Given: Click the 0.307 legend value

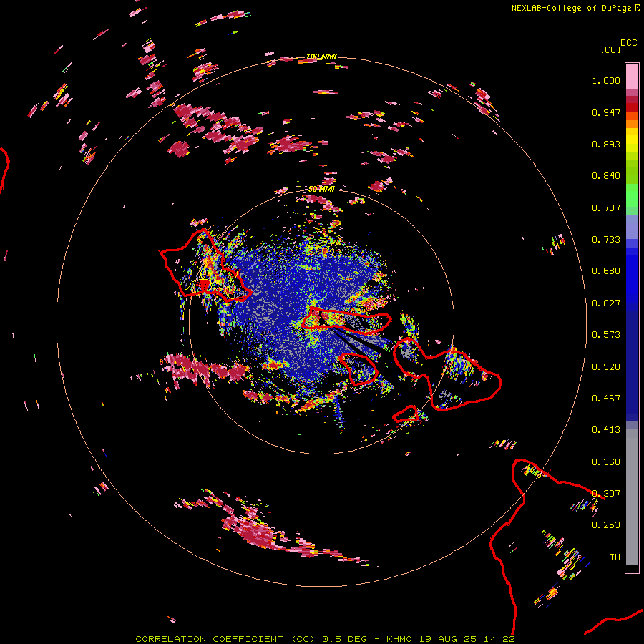Looking at the screenshot, I should coord(606,494).
